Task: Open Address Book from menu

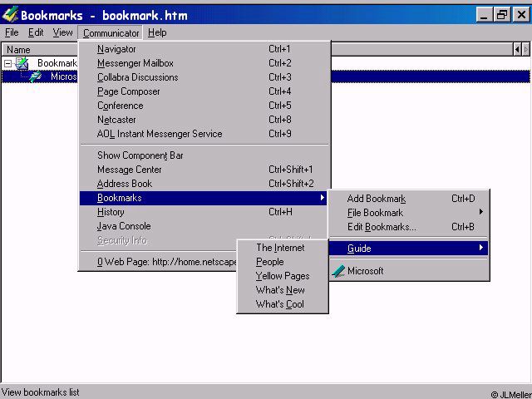Action: 204,184
